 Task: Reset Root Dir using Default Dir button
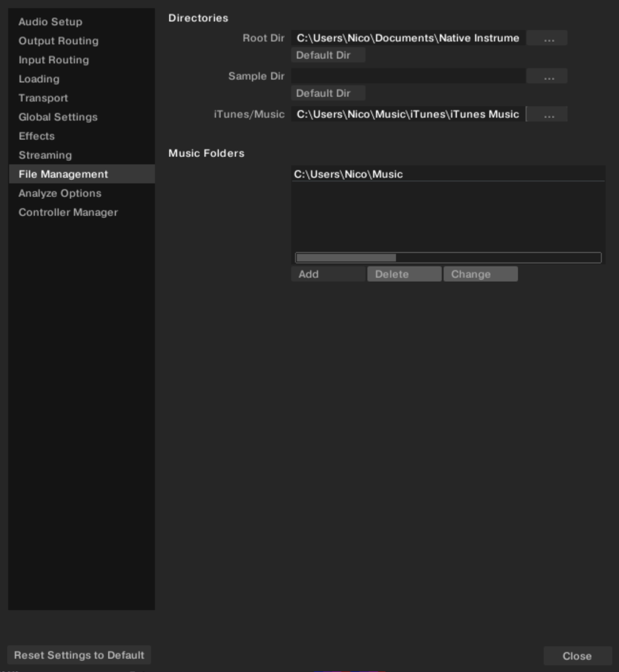pyautogui.click(x=328, y=55)
